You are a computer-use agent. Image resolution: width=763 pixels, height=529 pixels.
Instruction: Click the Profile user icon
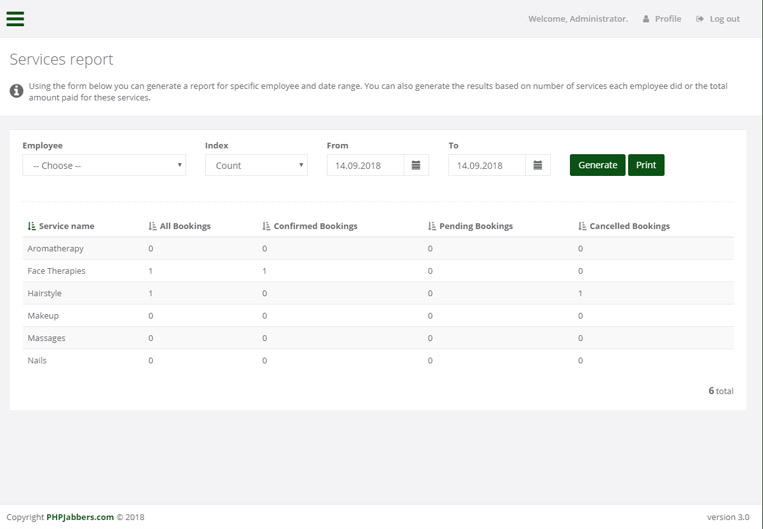point(646,19)
